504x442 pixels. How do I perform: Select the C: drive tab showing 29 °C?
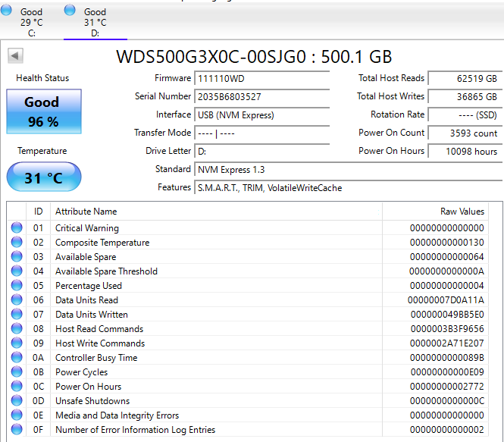click(x=32, y=22)
